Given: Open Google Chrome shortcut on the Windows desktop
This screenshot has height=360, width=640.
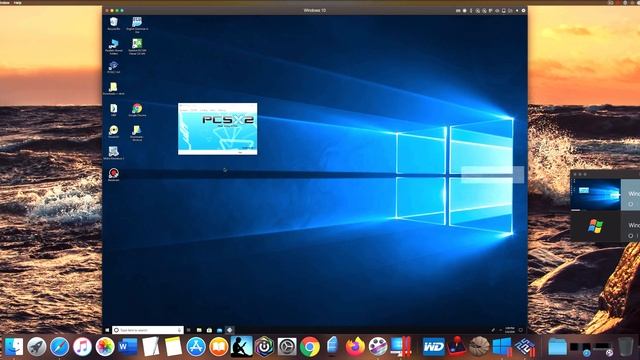Looking at the screenshot, I should (x=137, y=110).
